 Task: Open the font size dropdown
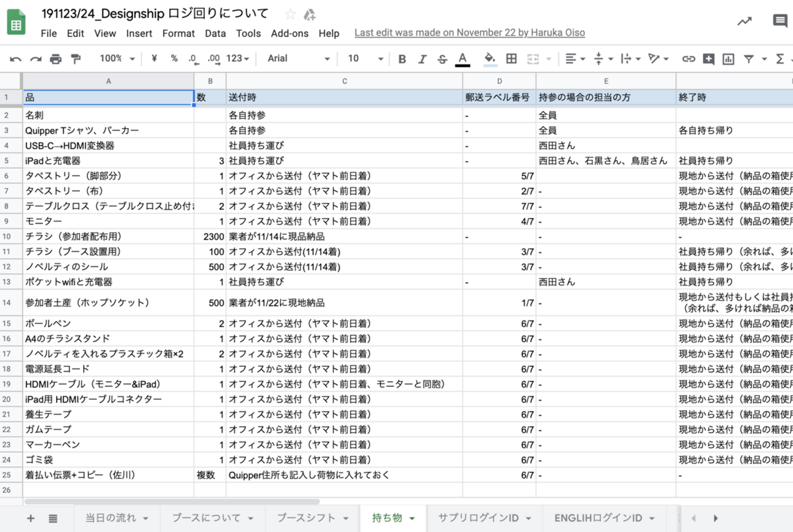365,58
